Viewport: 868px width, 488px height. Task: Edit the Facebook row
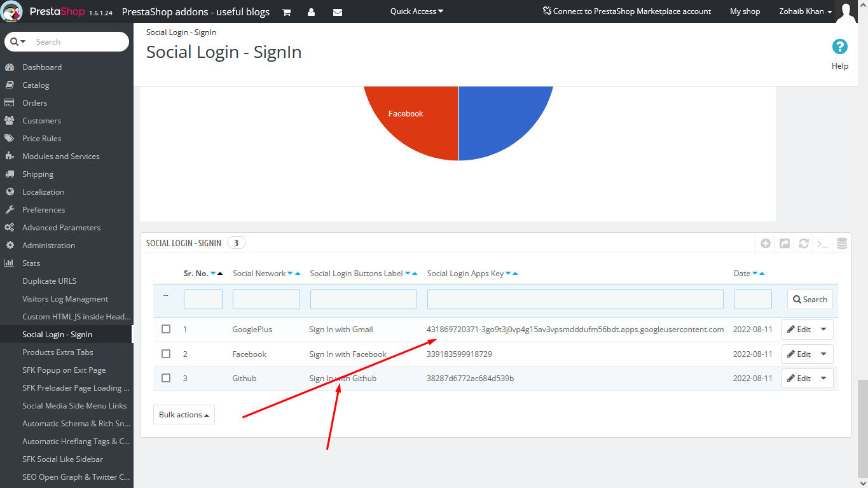(799, 354)
